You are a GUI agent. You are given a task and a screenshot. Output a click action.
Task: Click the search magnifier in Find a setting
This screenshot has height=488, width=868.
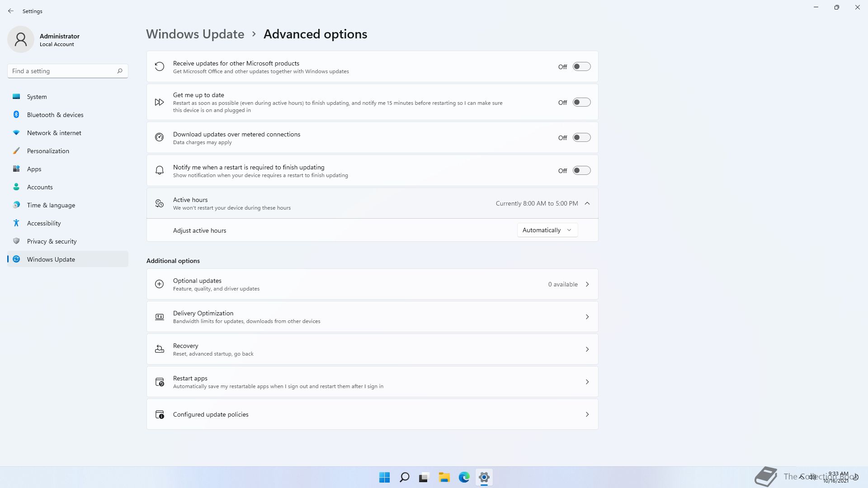pyautogui.click(x=120, y=71)
